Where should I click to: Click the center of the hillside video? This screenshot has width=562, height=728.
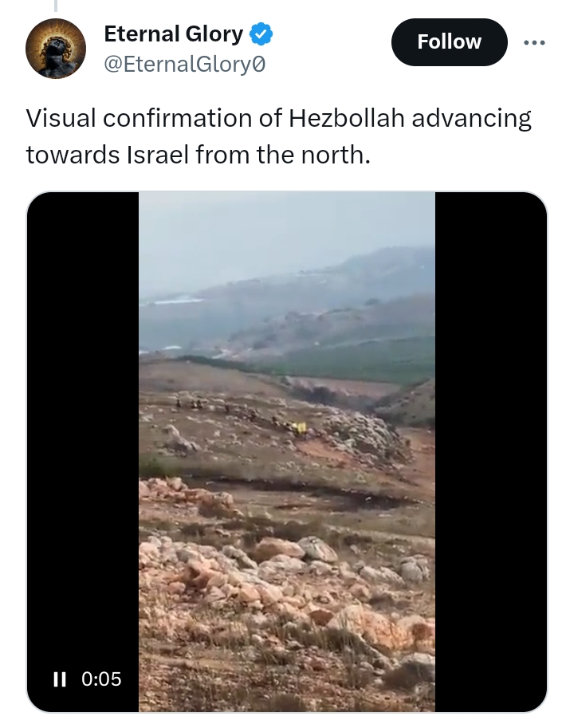coord(287,451)
